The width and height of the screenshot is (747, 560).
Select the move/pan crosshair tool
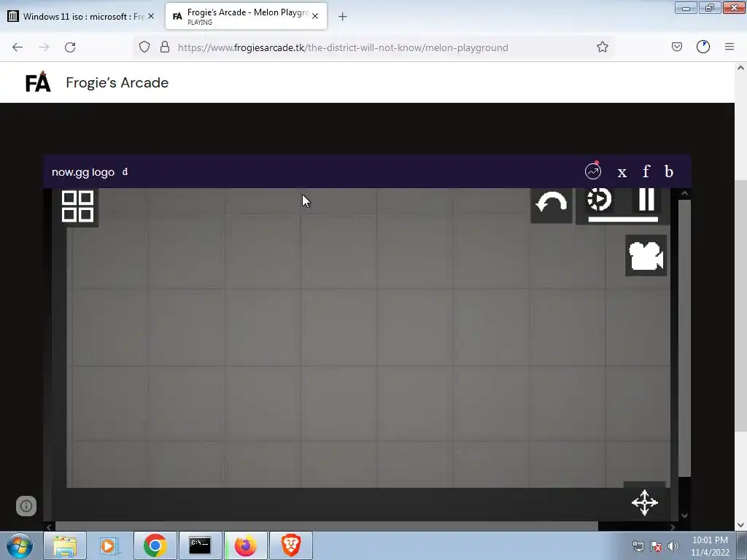point(645,502)
